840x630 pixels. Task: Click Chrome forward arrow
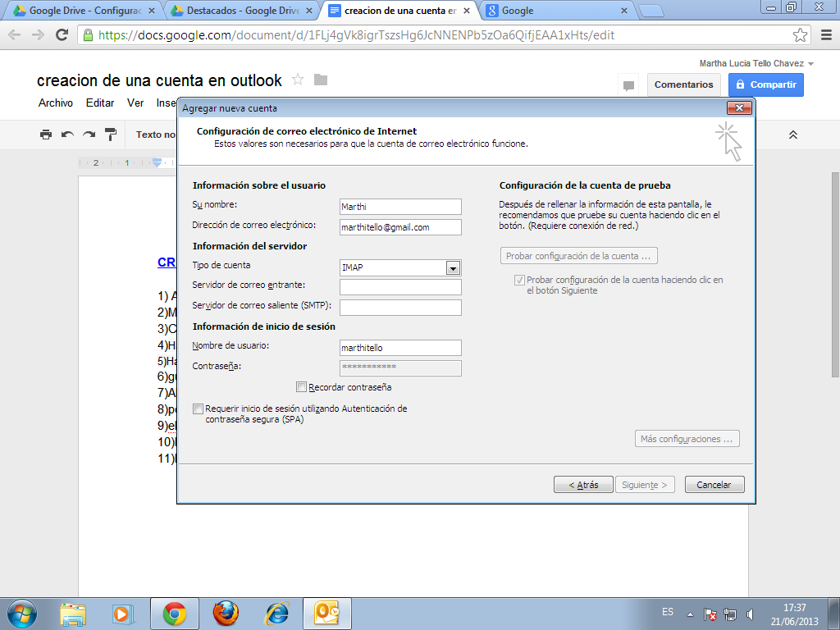point(38,34)
